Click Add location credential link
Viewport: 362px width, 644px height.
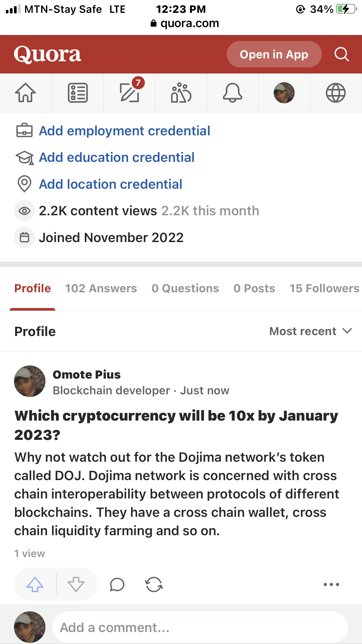(x=110, y=184)
